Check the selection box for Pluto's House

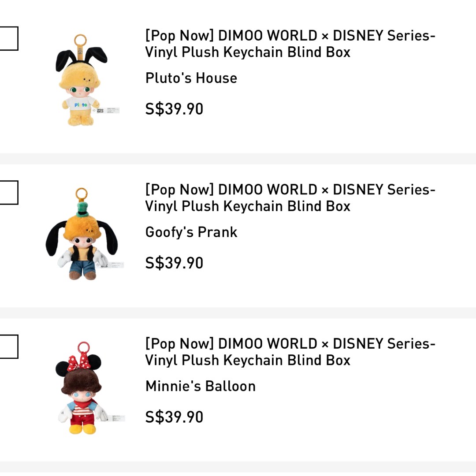10,38
